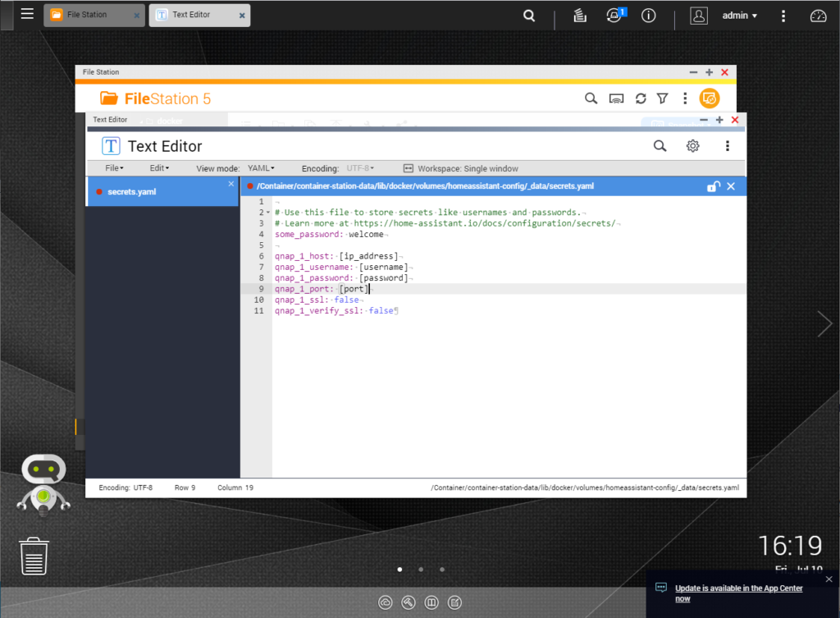Click the file path in the blue header
Screen dimensions: 840x618
pos(425,186)
